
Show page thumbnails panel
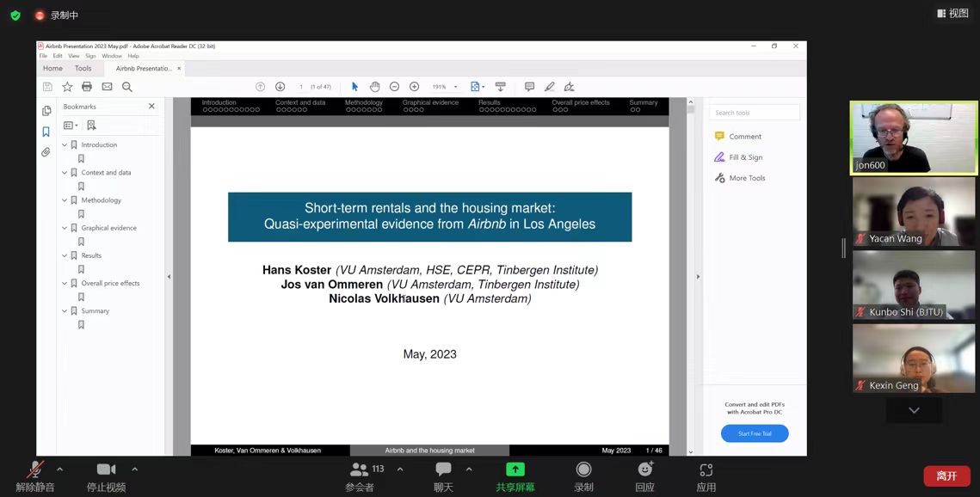(x=46, y=111)
